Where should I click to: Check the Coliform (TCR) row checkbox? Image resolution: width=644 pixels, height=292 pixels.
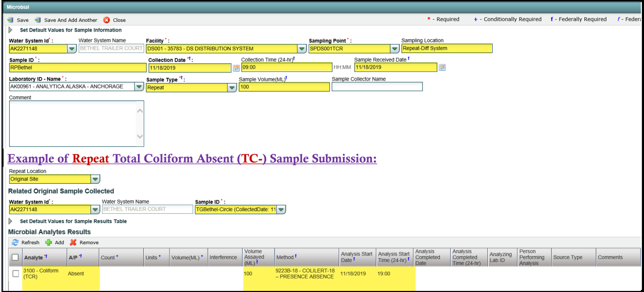16,274
